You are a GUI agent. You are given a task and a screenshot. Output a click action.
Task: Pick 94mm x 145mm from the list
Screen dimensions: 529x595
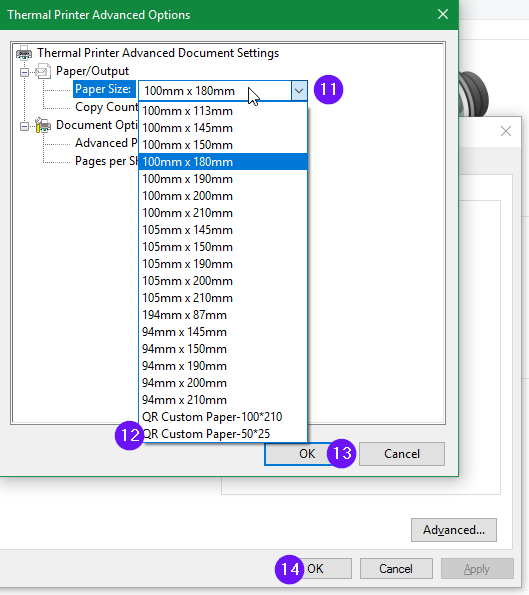[x=223, y=332]
